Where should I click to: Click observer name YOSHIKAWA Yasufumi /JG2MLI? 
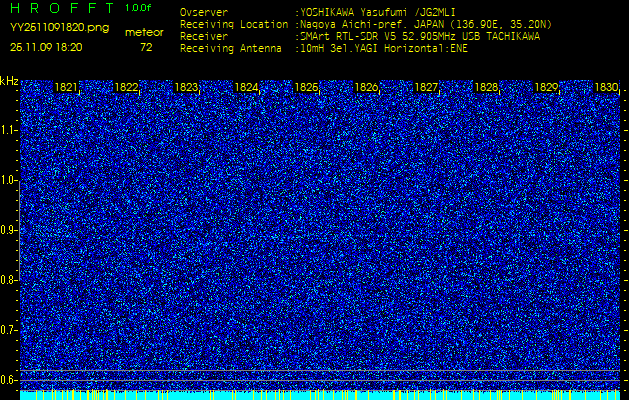378,12
